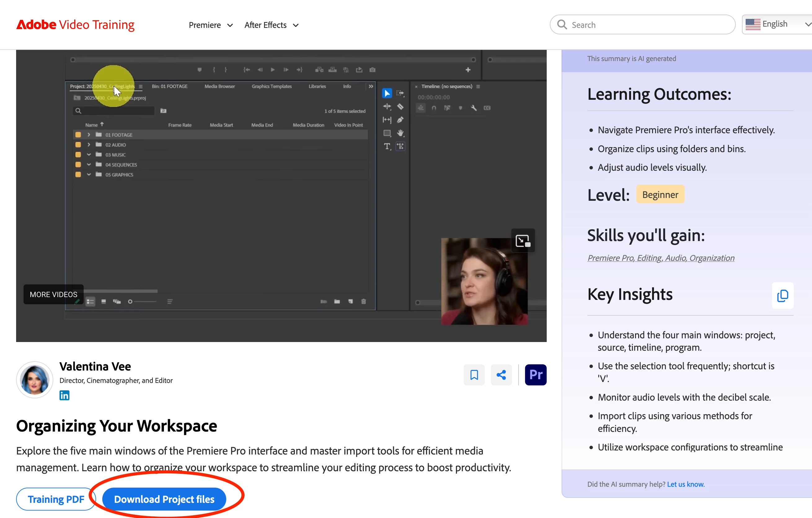The height and width of the screenshot is (518, 812).
Task: Open Valentina Vee's LinkedIn icon
Action: click(x=64, y=395)
